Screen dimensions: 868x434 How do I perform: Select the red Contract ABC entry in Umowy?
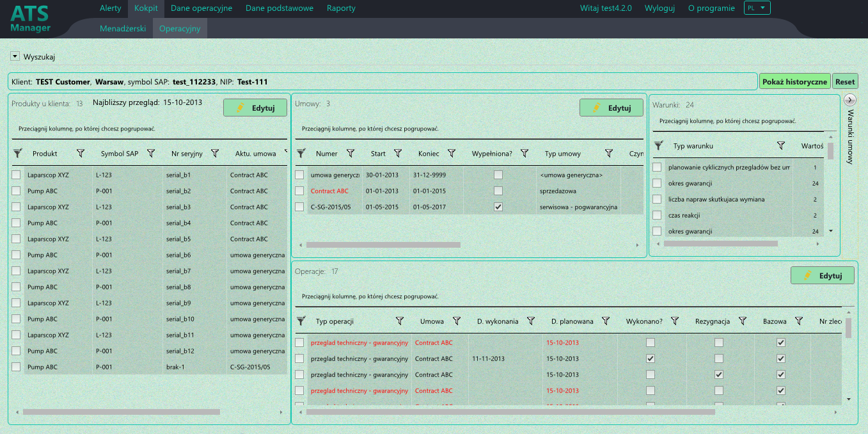[329, 191]
